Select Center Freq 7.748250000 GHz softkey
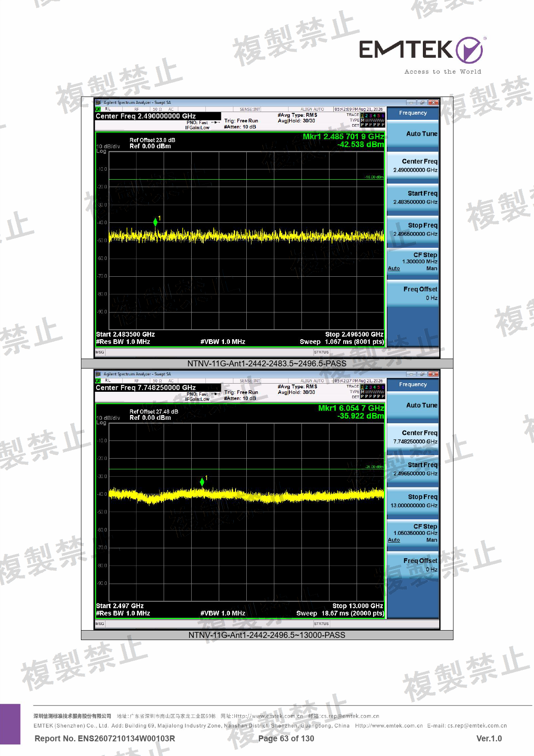 413,437
